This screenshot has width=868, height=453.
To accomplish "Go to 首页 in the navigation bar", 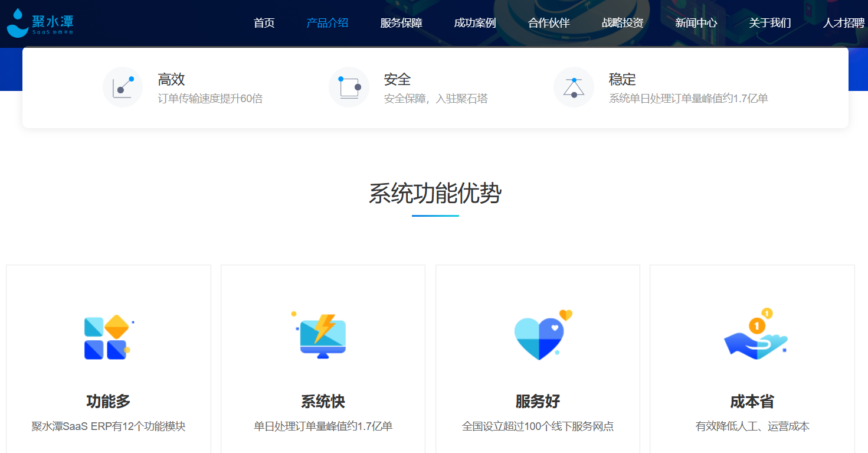I will point(264,23).
